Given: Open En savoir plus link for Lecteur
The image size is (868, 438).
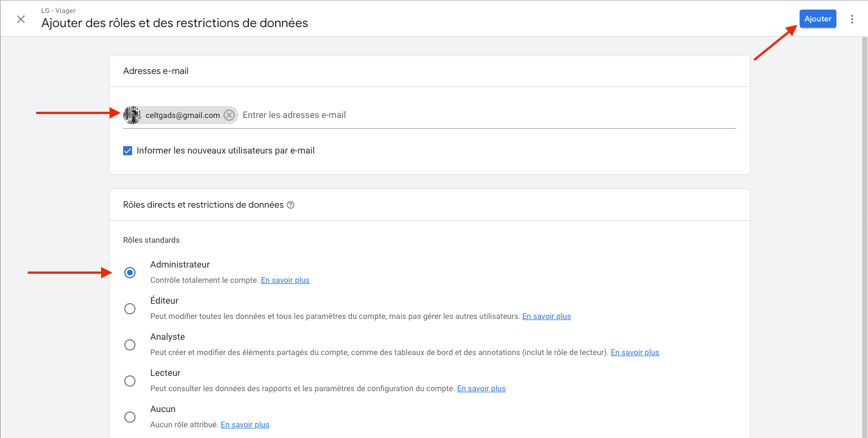Looking at the screenshot, I should click(x=481, y=389).
